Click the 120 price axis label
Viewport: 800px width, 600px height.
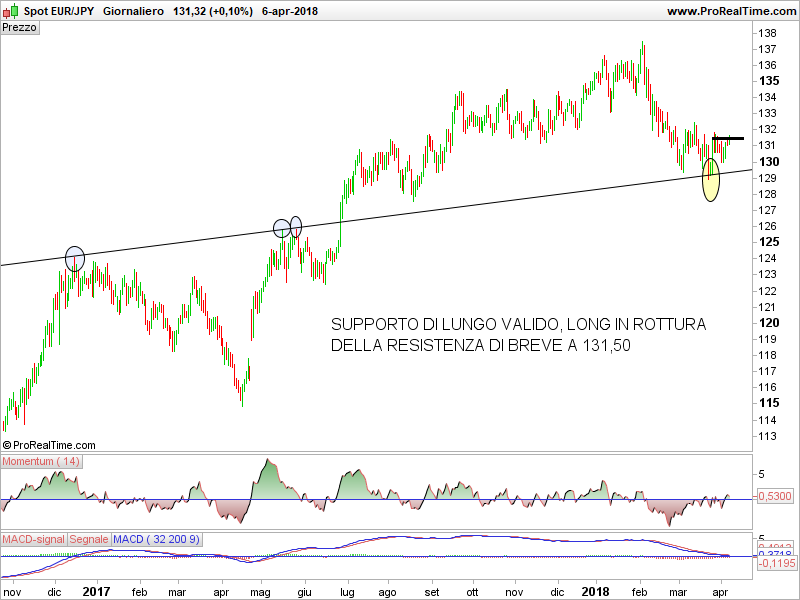click(769, 322)
